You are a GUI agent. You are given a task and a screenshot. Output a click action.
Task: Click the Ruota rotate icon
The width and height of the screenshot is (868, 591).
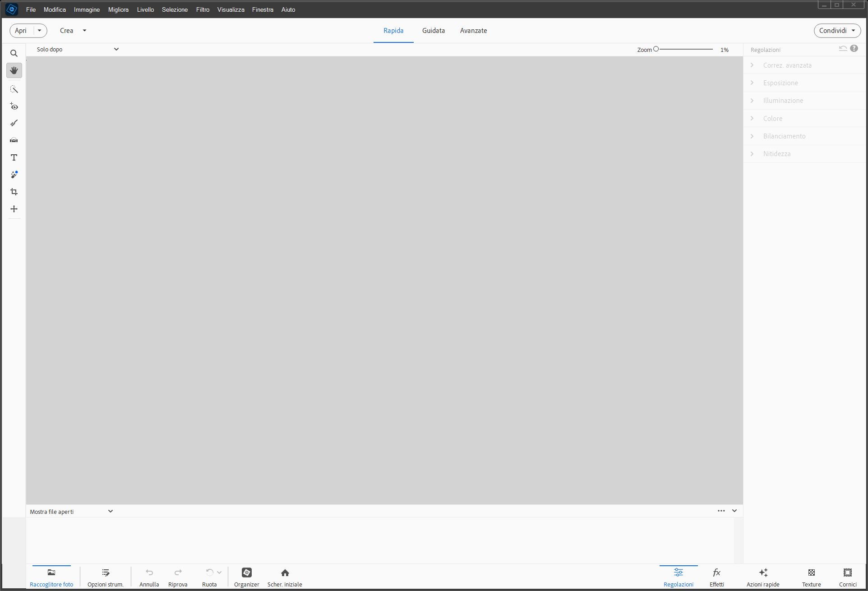209,573
